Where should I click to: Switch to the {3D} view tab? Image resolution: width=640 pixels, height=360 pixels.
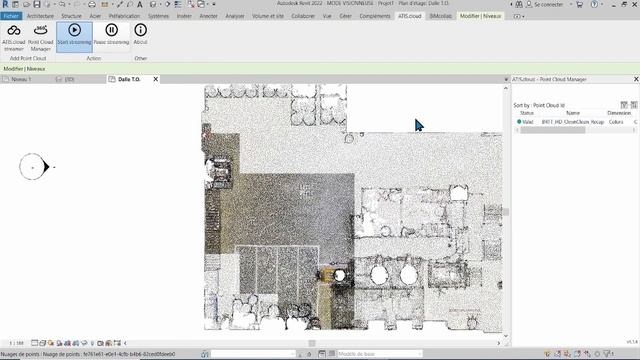[69, 79]
